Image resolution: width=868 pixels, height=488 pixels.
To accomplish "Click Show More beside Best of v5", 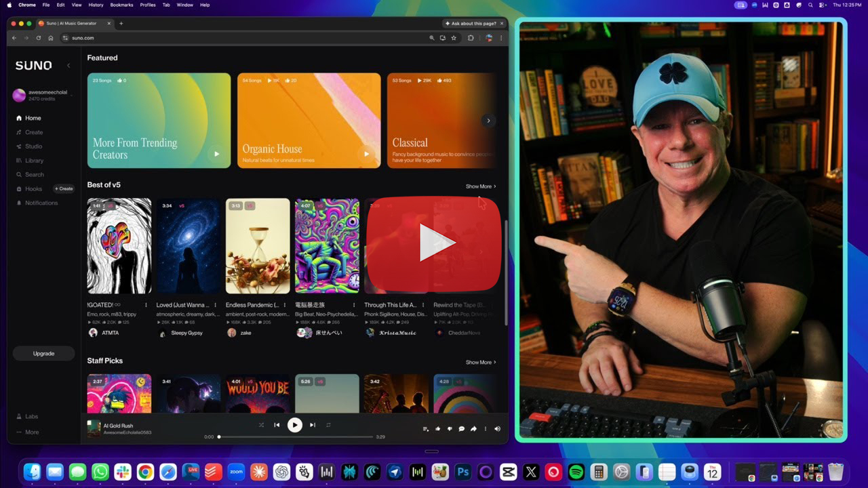I will pyautogui.click(x=480, y=186).
